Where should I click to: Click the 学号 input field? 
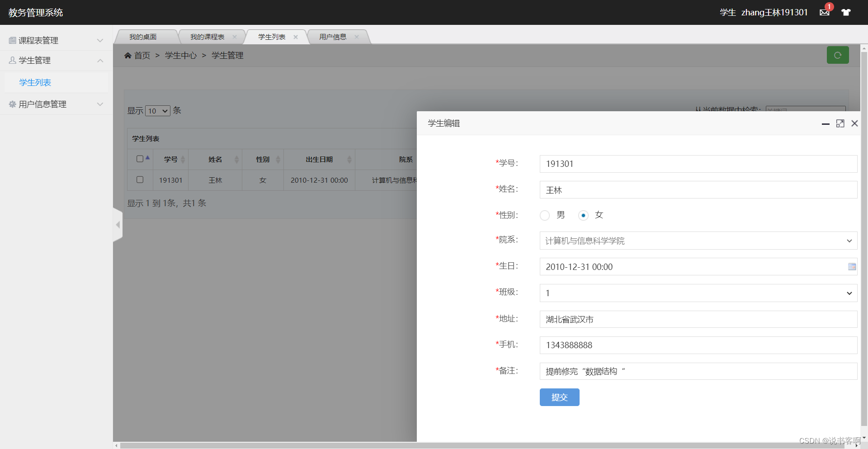[x=698, y=164]
